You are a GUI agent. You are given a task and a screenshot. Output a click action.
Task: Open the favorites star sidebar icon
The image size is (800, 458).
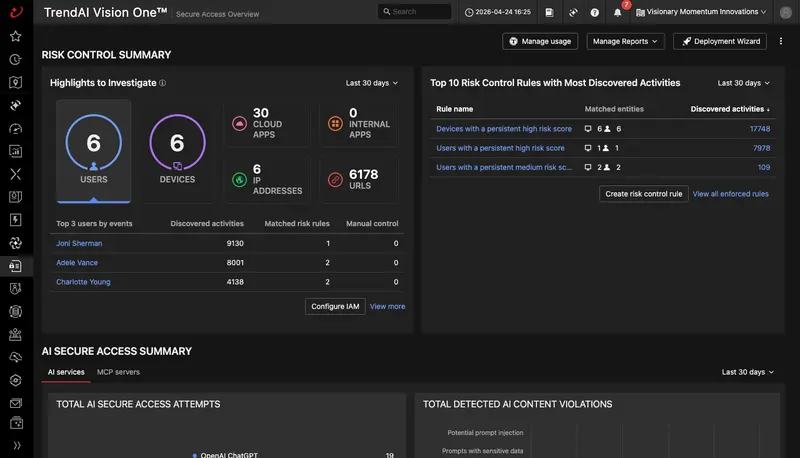16,36
